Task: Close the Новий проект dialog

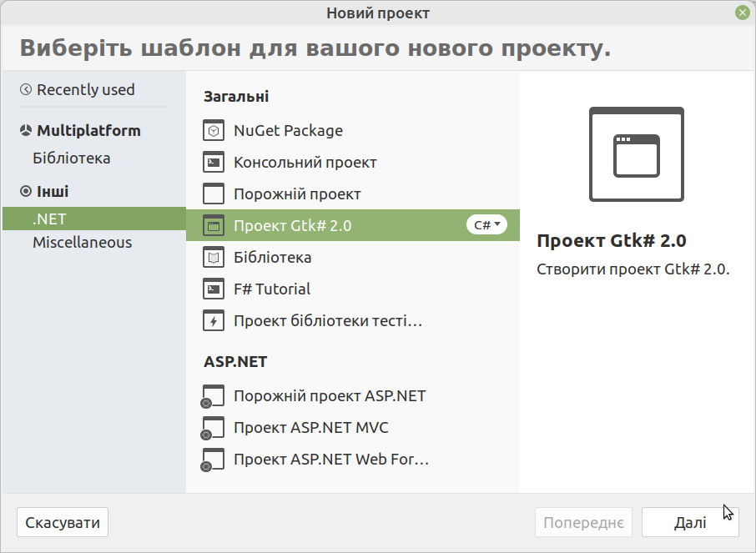Action: tap(743, 13)
